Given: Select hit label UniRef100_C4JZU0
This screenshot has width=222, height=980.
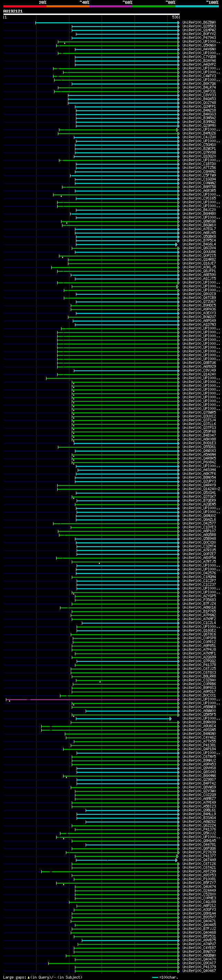Looking at the screenshot, I should 199,137.
